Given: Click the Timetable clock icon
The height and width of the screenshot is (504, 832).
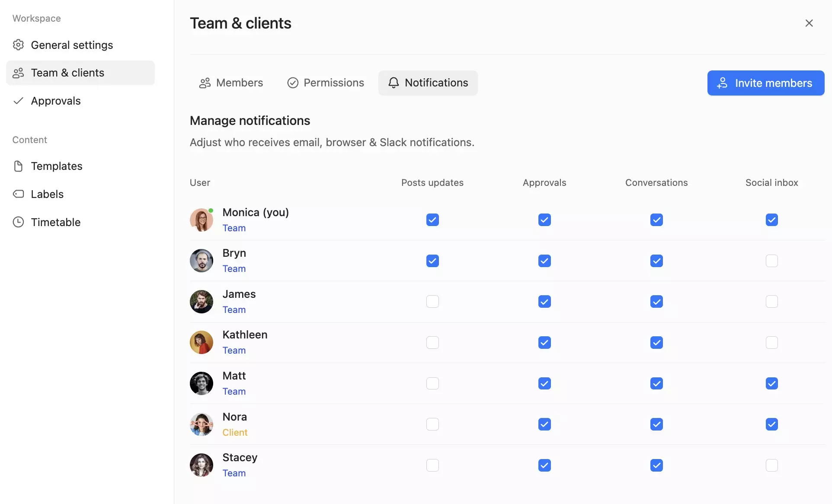Looking at the screenshot, I should (x=18, y=222).
